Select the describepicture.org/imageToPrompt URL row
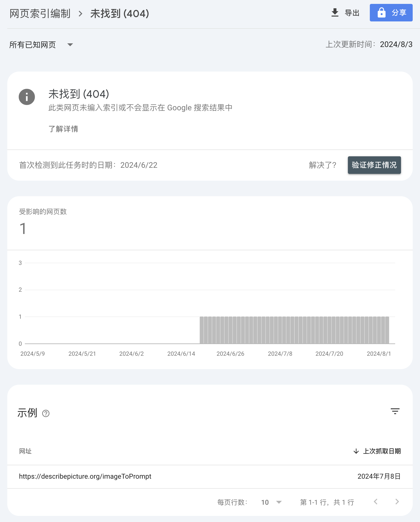The image size is (420, 522). [210, 476]
